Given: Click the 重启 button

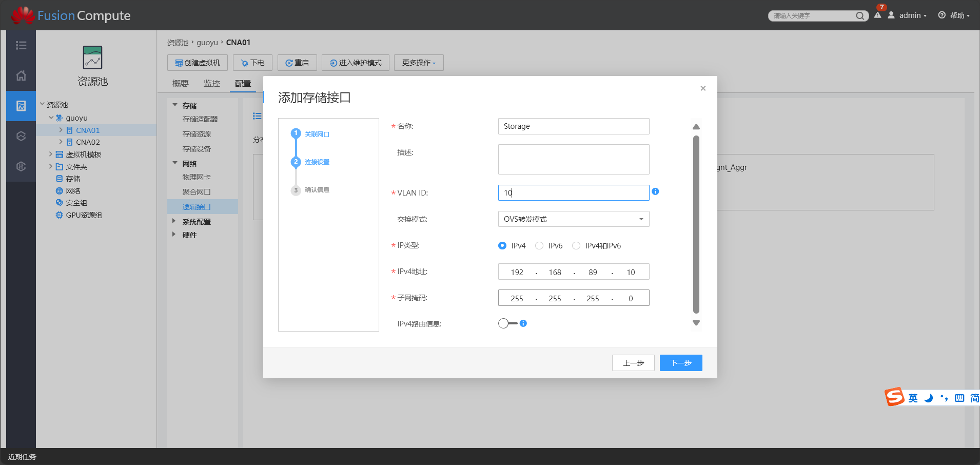Looking at the screenshot, I should pos(297,63).
